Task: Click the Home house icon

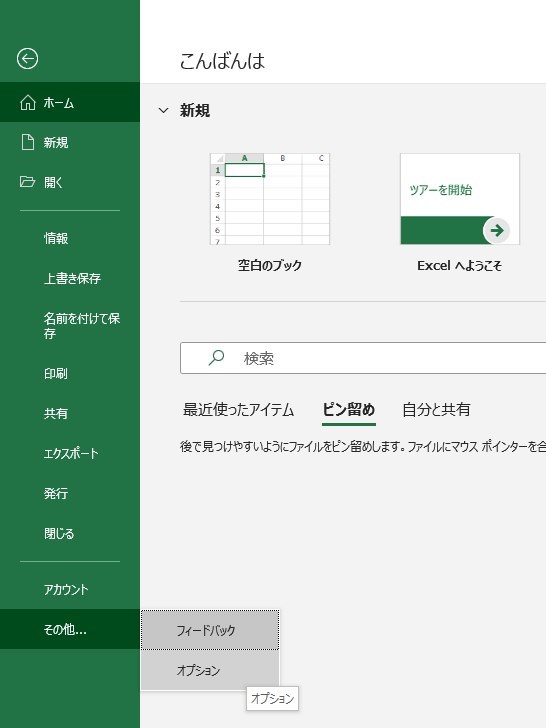Action: pos(28,103)
